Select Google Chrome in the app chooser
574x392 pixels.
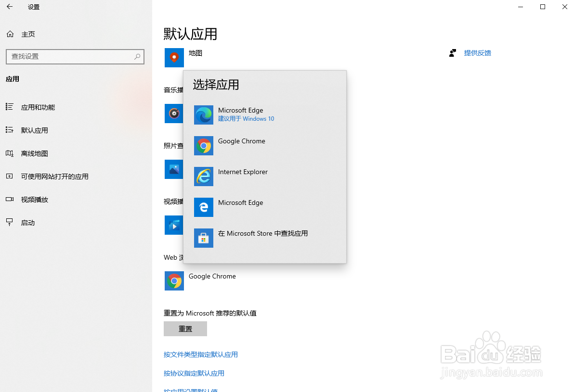(x=241, y=145)
